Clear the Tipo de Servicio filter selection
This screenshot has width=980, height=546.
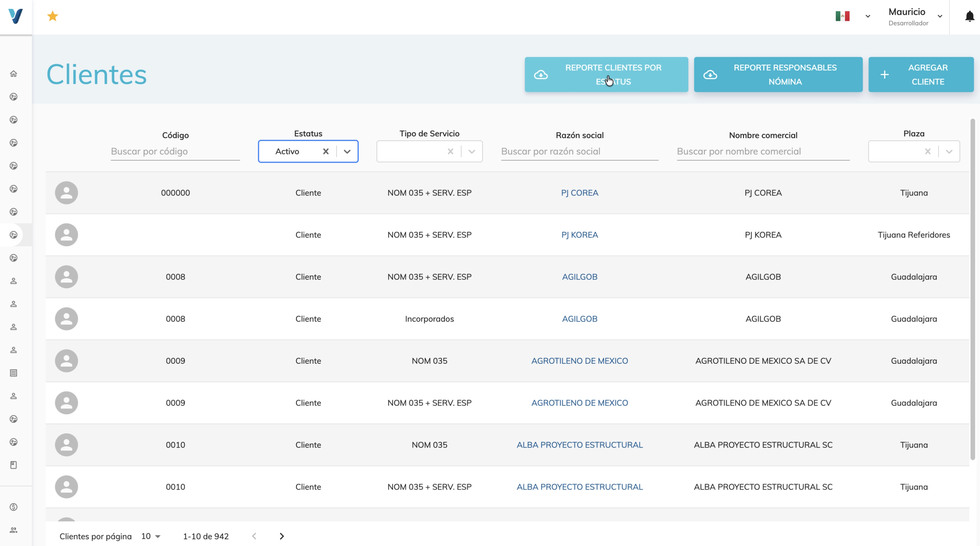(451, 151)
